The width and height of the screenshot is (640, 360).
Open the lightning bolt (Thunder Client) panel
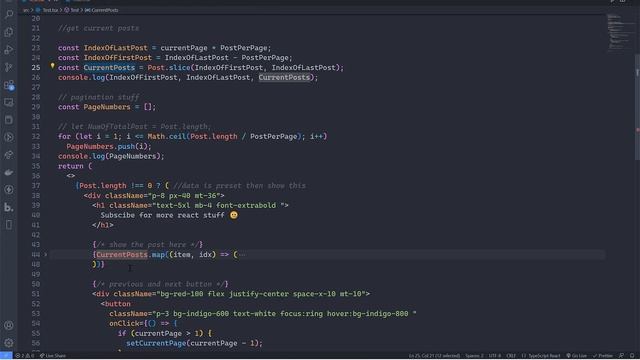(9, 190)
